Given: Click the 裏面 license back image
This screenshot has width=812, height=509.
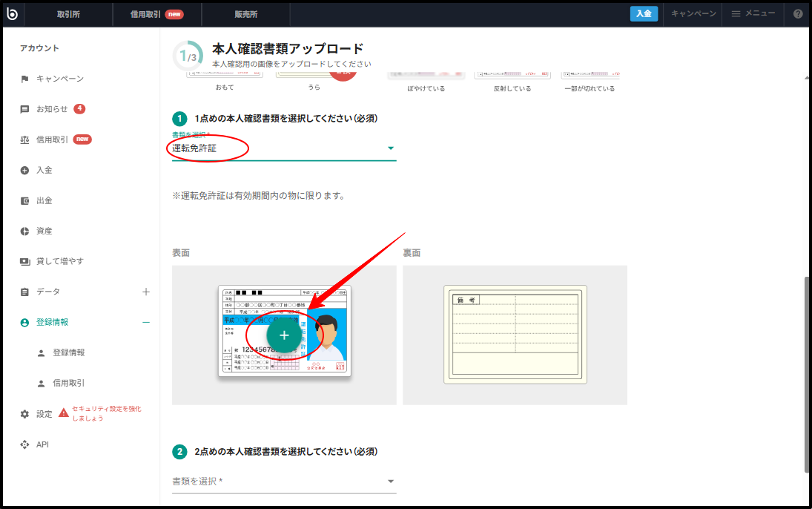Looking at the screenshot, I should 515,335.
